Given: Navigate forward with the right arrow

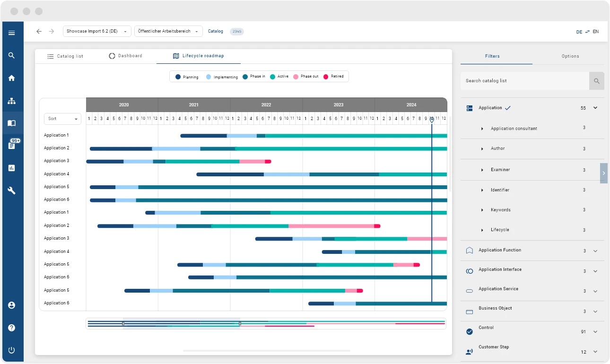Looking at the screenshot, I should click(52, 31).
